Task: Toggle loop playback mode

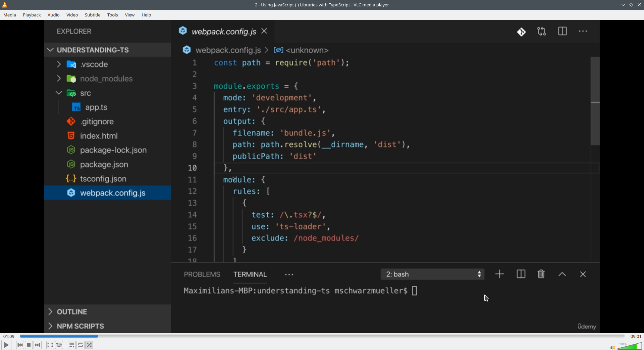Action: click(x=80, y=345)
